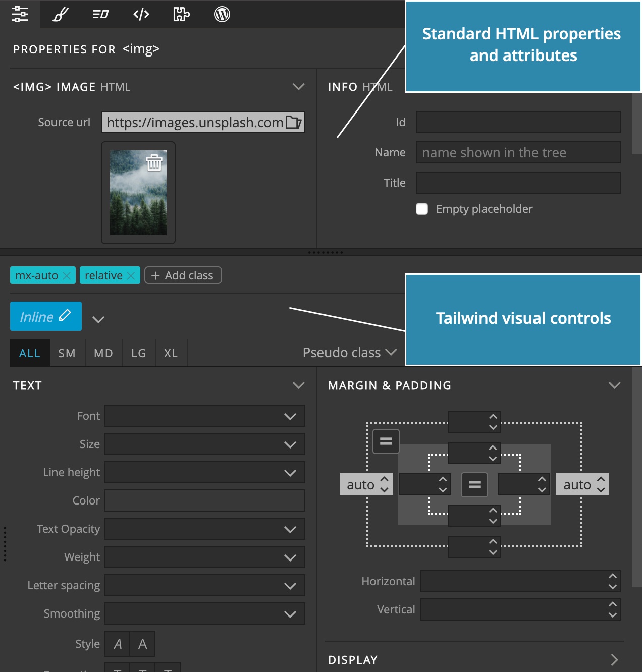Collapse the Text section chevron

[299, 385]
